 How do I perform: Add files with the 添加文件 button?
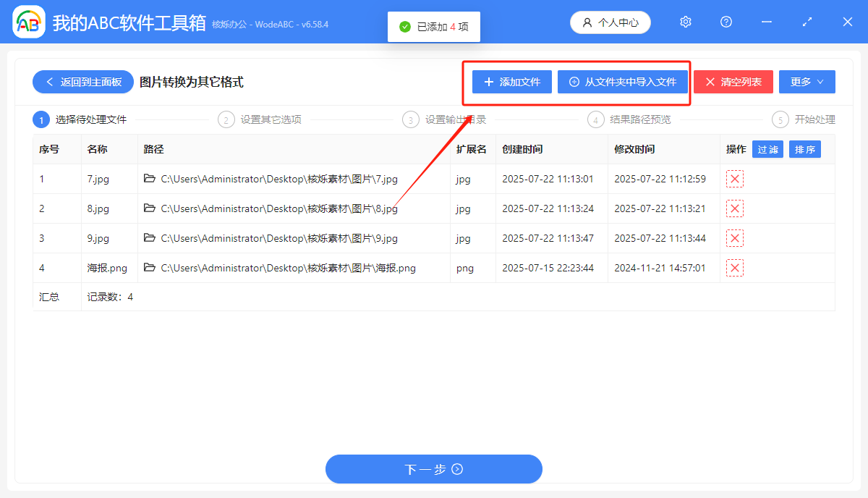pyautogui.click(x=511, y=82)
